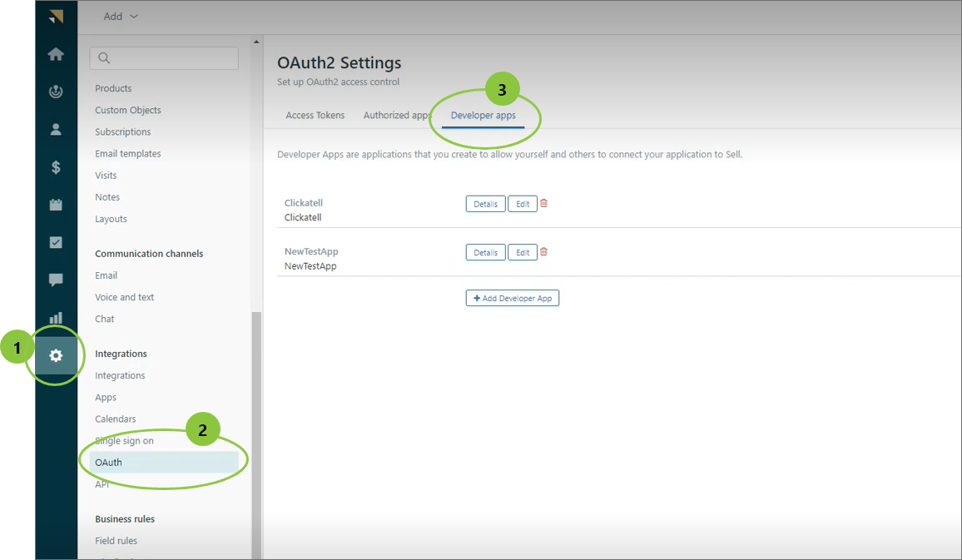Switch to the Access Tokens tab
The height and width of the screenshot is (560, 962).
coord(315,116)
